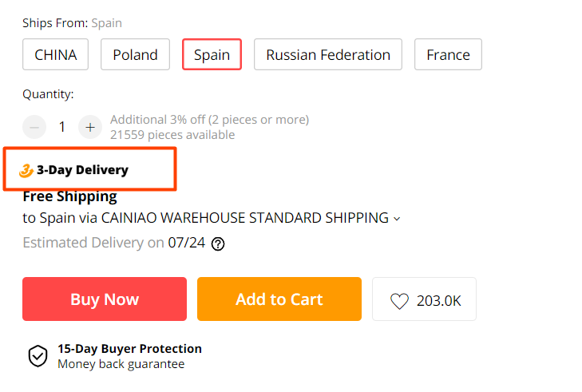This screenshot has width=582, height=392.
Task: Select the Spain ships-from option
Action: [212, 55]
